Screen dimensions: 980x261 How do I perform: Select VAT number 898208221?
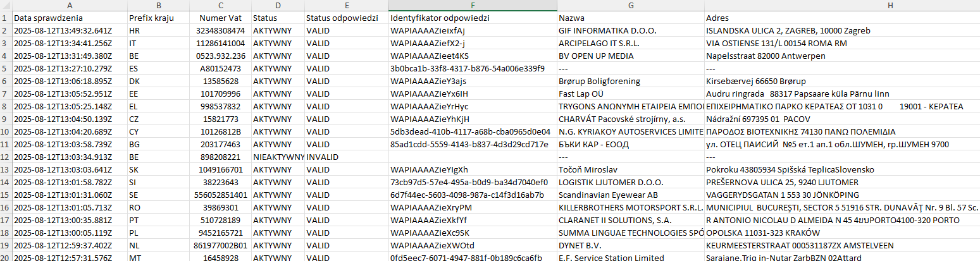click(x=220, y=157)
